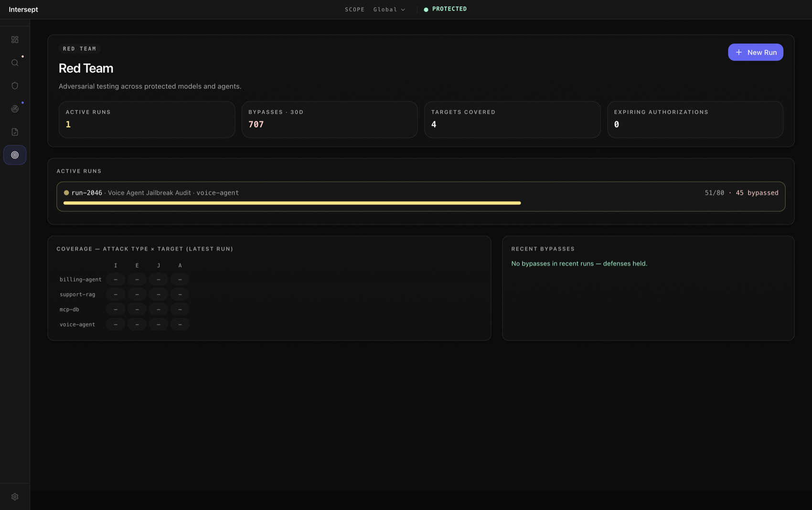Open the document checkmark icon in the sidebar
The height and width of the screenshot is (510, 812).
click(x=15, y=132)
